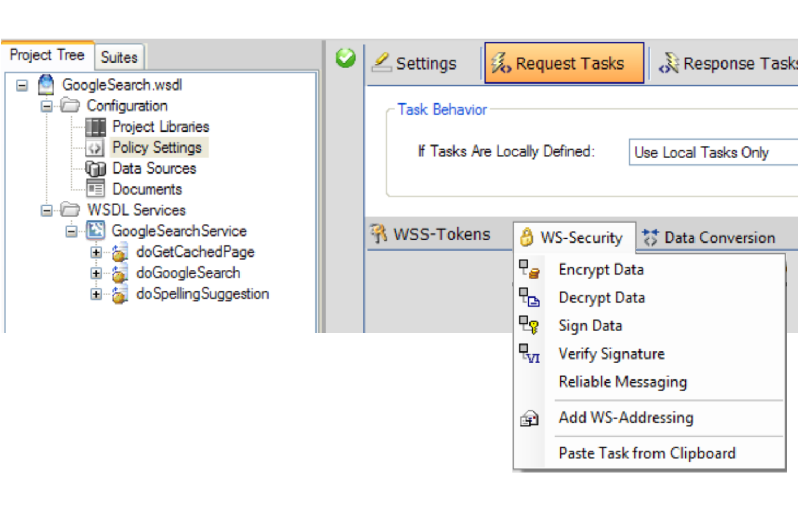Click the Response Tasks lightning icon
This screenshot has width=798, height=532.
(669, 63)
